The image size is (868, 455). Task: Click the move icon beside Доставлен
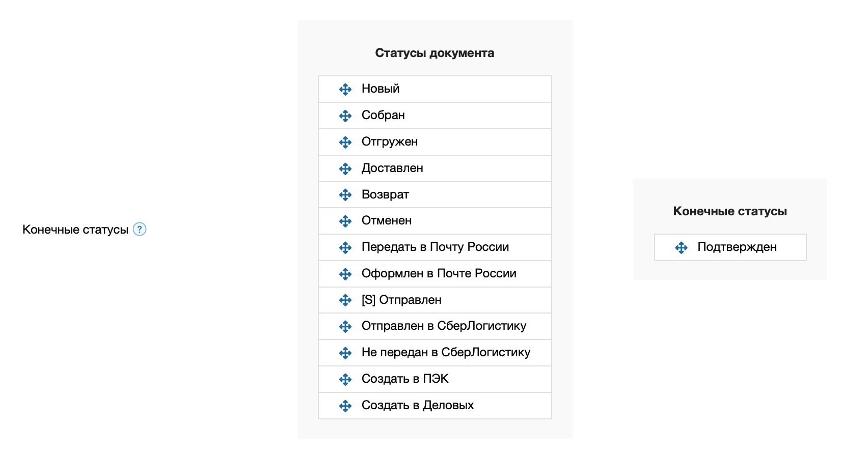click(x=345, y=168)
